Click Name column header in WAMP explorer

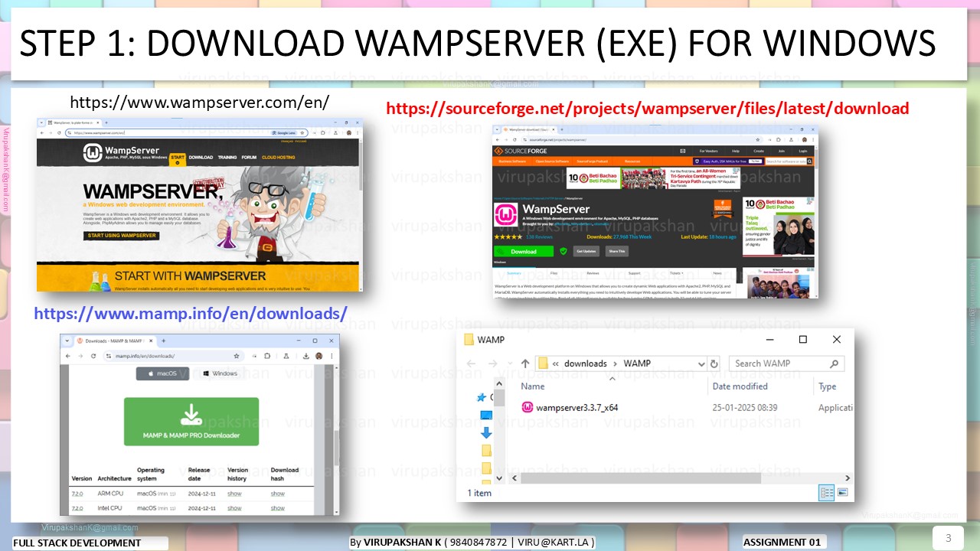(x=532, y=386)
